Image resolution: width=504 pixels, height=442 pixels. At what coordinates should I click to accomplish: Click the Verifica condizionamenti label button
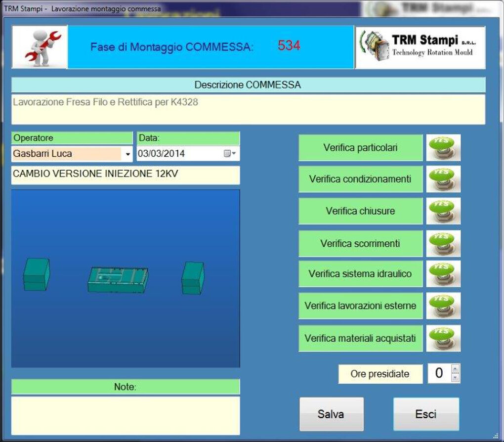360,179
